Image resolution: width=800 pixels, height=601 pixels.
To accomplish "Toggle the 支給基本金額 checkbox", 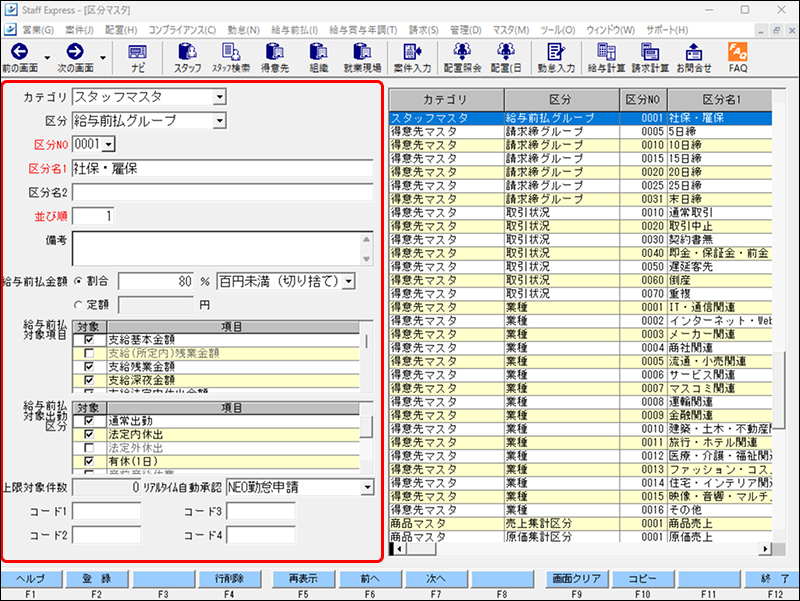I will 89,340.
